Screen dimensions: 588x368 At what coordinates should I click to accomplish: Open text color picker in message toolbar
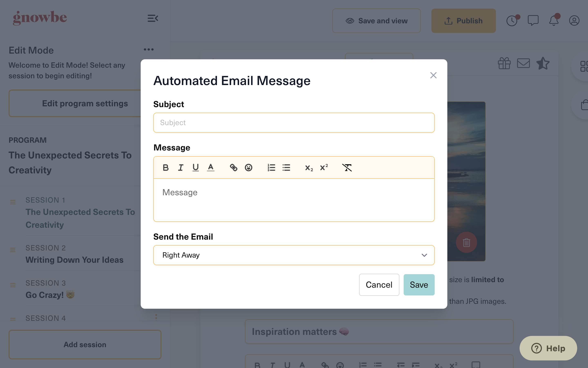click(211, 168)
